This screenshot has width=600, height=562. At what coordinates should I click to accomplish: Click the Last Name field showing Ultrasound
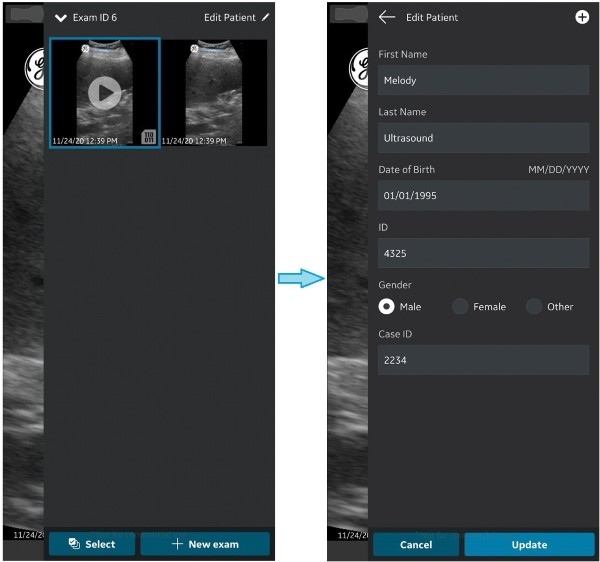pyautogui.click(x=483, y=138)
